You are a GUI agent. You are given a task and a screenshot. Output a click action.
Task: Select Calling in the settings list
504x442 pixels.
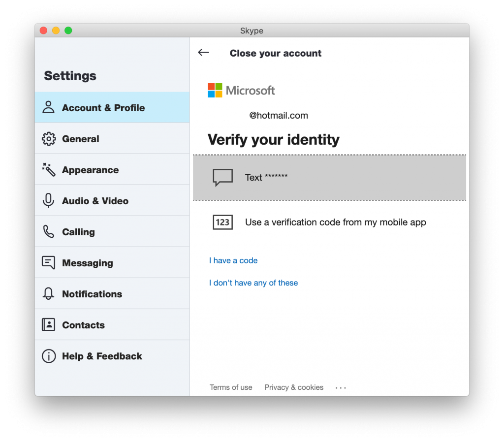(x=112, y=232)
